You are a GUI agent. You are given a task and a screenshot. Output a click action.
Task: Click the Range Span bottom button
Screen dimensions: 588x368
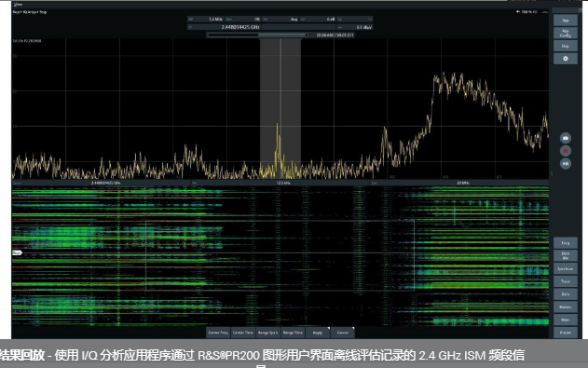[x=268, y=333]
